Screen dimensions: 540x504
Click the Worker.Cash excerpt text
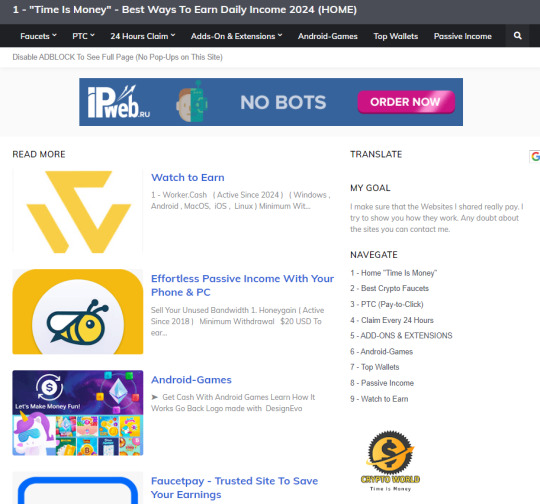pos(241,200)
